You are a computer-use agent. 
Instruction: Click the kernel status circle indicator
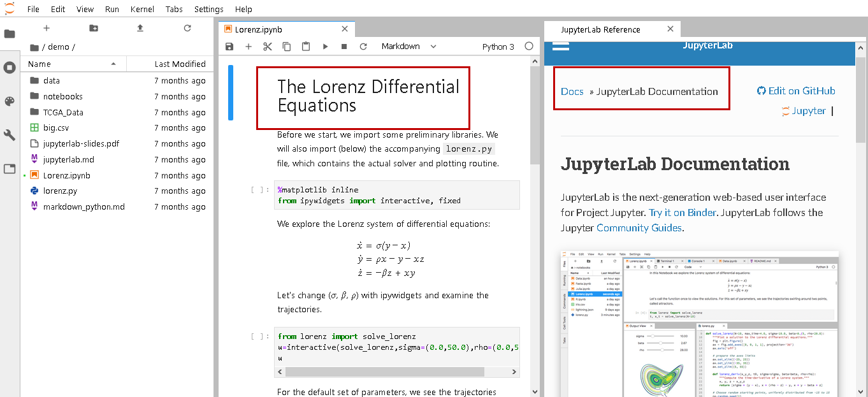tap(529, 47)
